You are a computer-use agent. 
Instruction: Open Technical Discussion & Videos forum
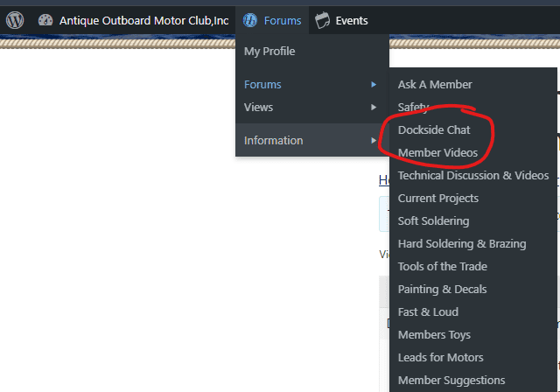click(473, 176)
